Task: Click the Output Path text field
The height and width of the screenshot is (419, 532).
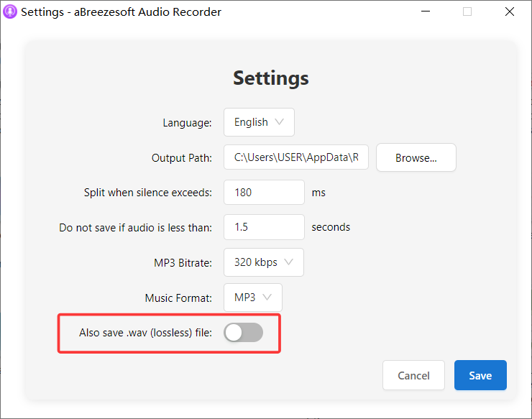Action: tap(296, 157)
